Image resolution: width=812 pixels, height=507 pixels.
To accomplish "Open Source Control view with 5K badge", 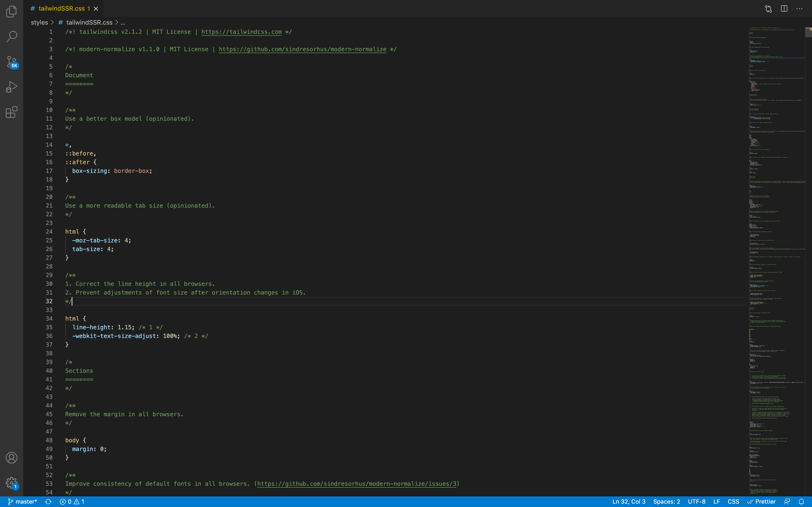I will pyautogui.click(x=11, y=62).
